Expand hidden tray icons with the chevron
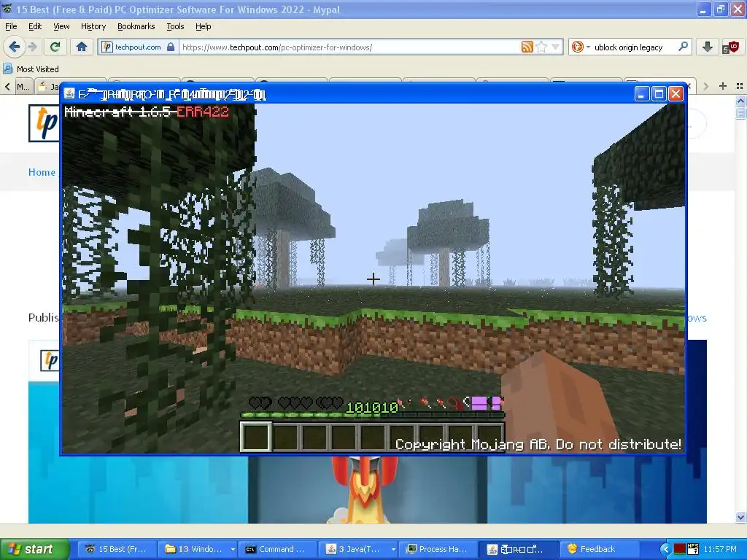747x560 pixels. 665,549
